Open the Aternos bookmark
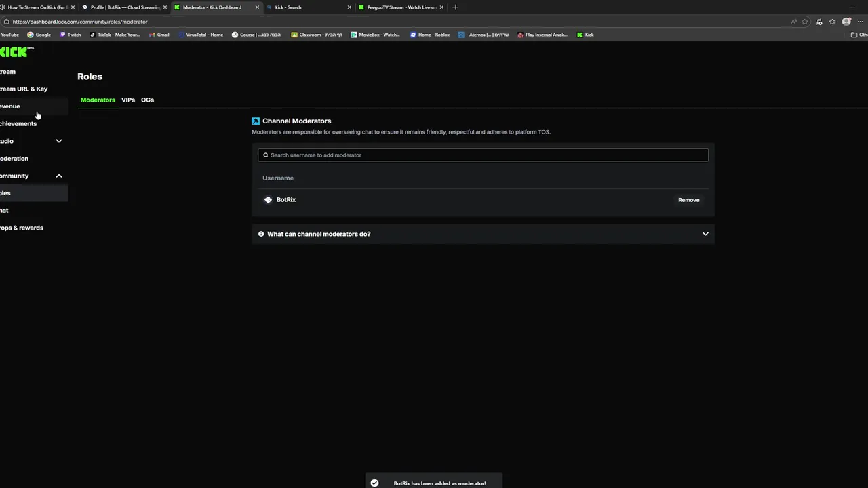 click(x=484, y=35)
